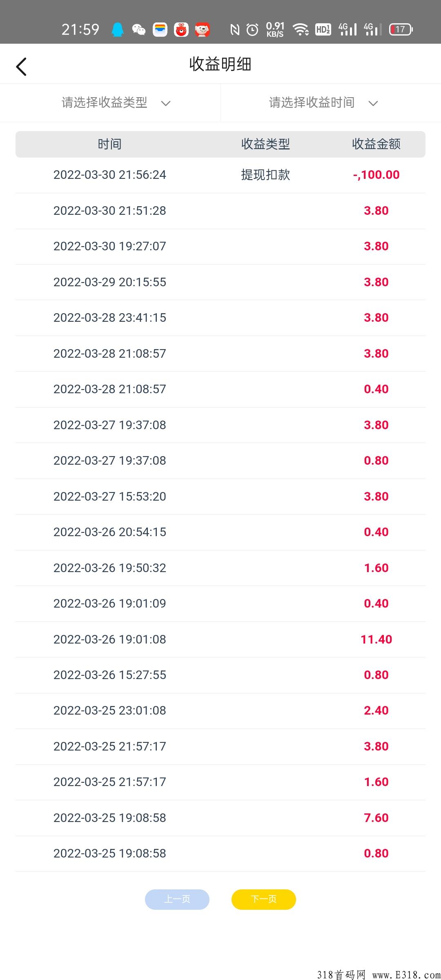
Task: Tap the back arrow icon
Action: [21, 67]
